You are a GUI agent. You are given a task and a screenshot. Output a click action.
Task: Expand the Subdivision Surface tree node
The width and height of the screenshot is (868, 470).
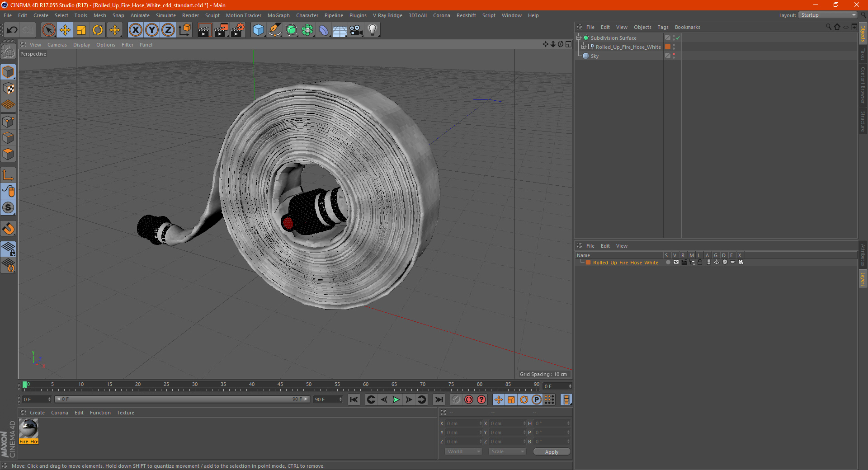point(579,38)
